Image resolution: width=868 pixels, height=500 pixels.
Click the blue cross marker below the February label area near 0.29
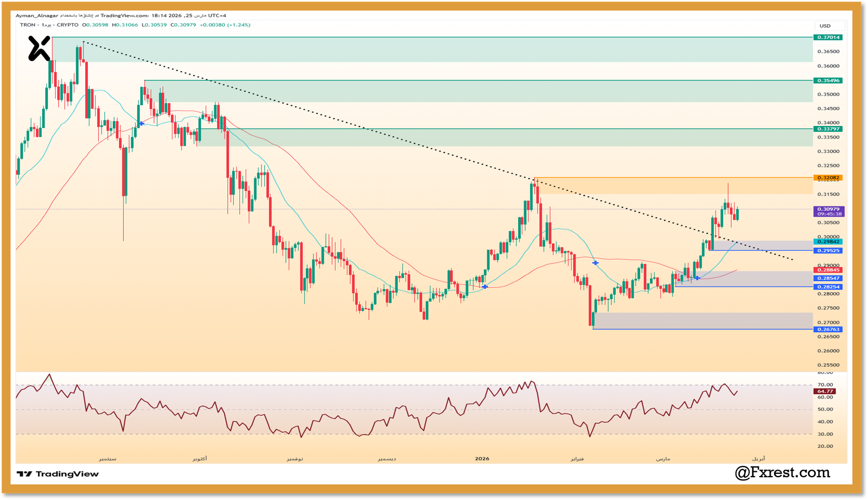(595, 263)
